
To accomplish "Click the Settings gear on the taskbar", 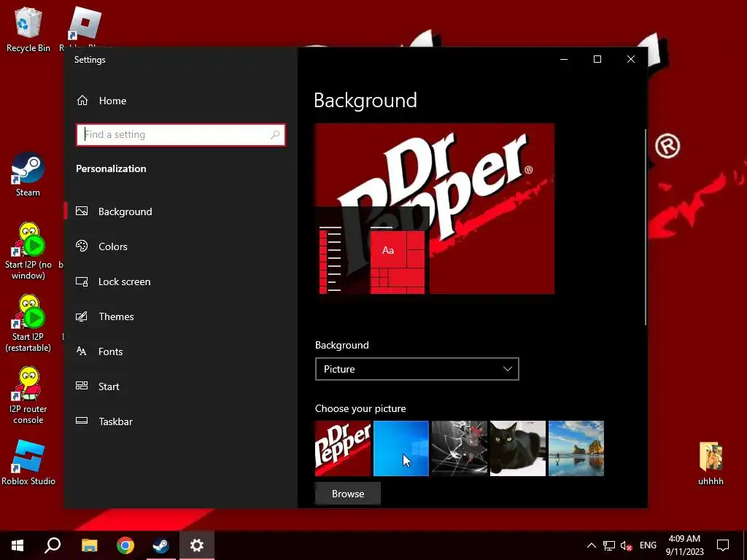I will [197, 545].
